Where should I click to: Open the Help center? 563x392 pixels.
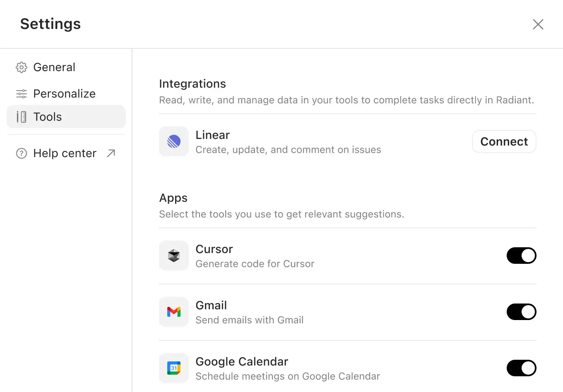pyautogui.click(x=64, y=153)
